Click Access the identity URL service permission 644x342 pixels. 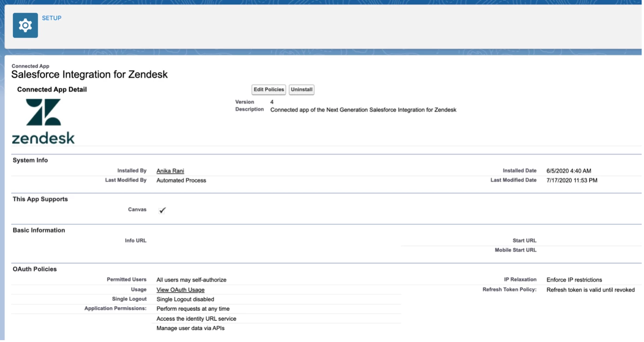pyautogui.click(x=196, y=319)
